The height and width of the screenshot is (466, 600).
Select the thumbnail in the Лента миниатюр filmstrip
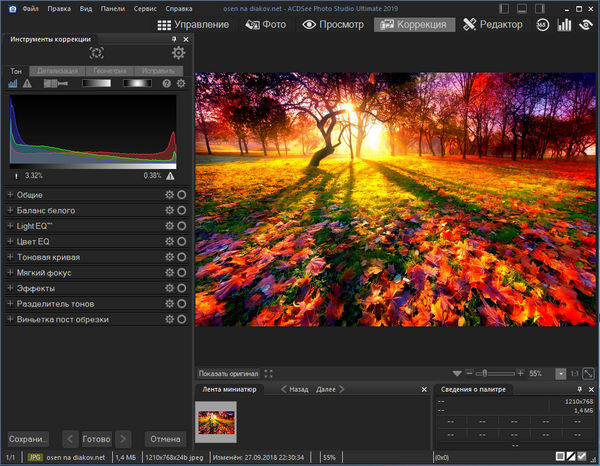pos(216,421)
